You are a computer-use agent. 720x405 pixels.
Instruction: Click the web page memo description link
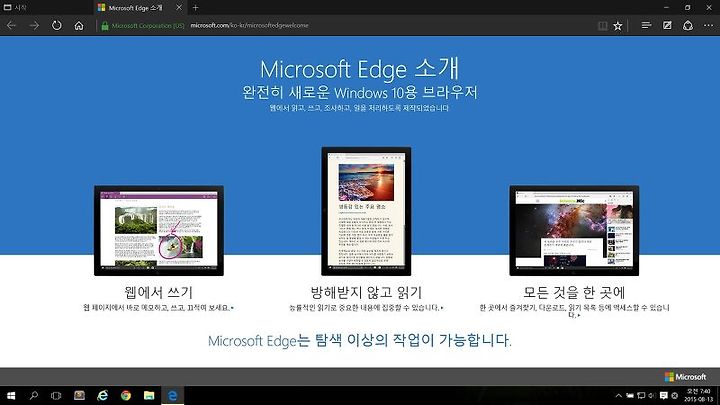tap(158, 308)
